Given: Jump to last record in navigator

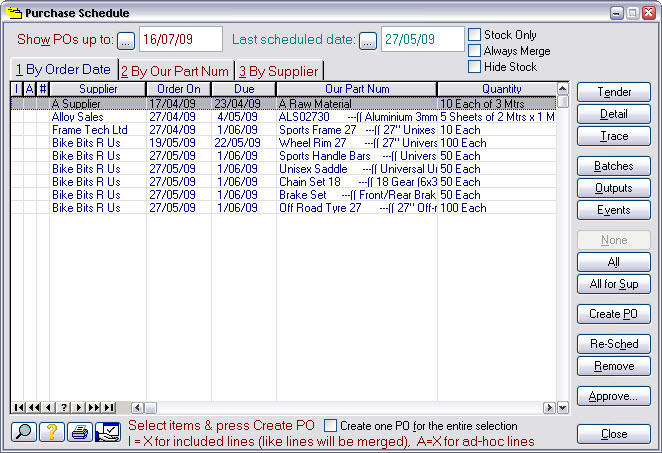Looking at the screenshot, I should (109, 408).
